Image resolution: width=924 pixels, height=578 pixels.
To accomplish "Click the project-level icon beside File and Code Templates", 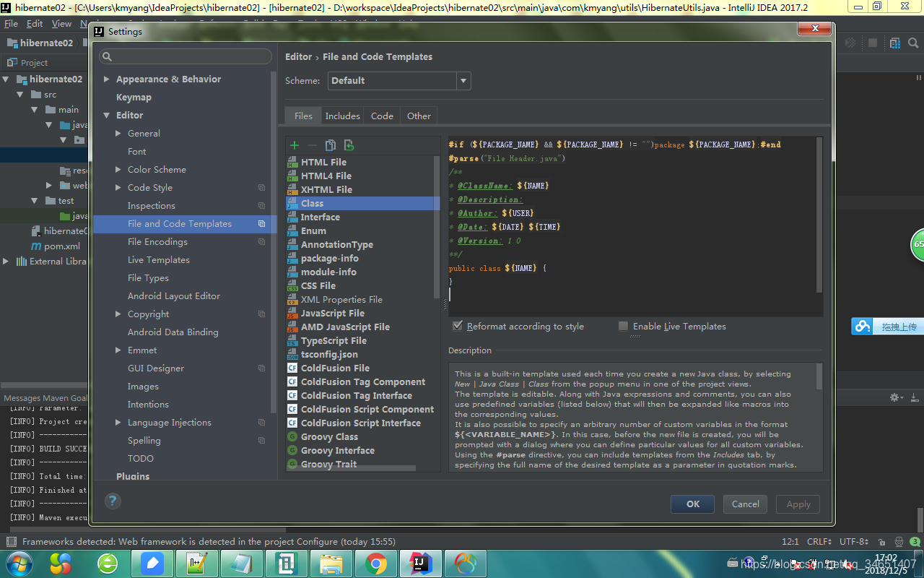I will [x=261, y=224].
